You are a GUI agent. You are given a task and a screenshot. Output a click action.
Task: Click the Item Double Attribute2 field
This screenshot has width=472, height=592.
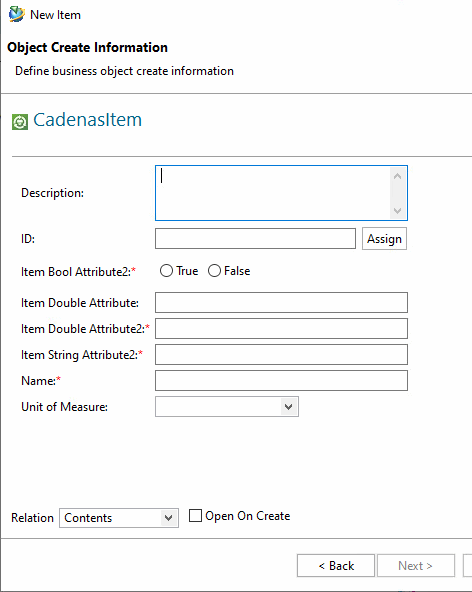coord(281,328)
